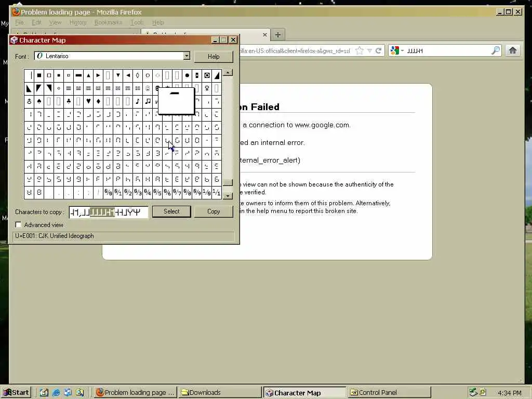Click the character grid scrollbar thumb
The image size is (532, 399).
228,182
